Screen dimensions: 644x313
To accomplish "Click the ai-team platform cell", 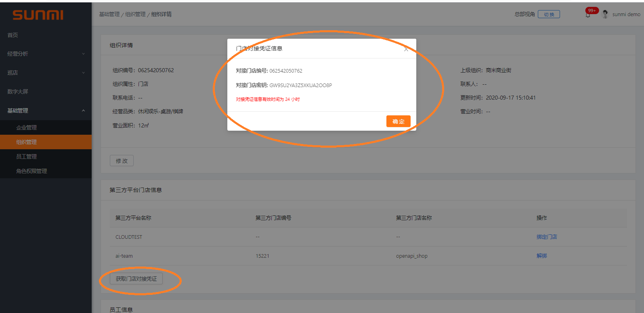I will (x=124, y=256).
